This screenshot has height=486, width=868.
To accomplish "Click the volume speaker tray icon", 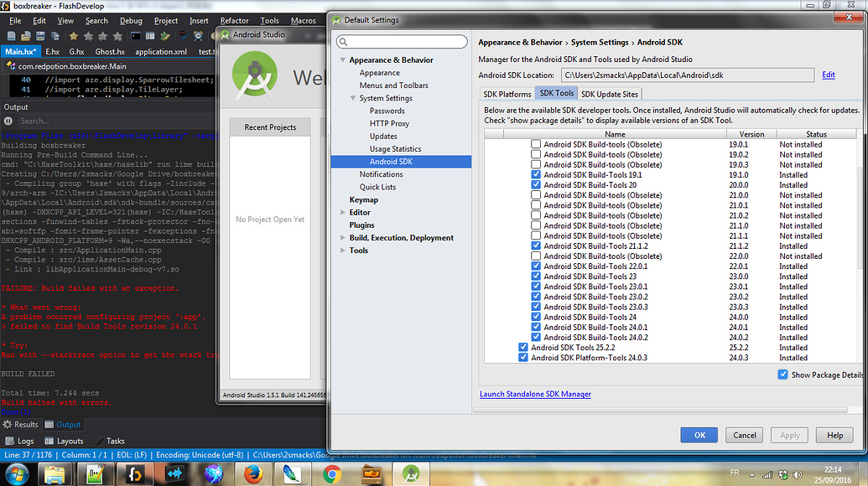I will (798, 475).
